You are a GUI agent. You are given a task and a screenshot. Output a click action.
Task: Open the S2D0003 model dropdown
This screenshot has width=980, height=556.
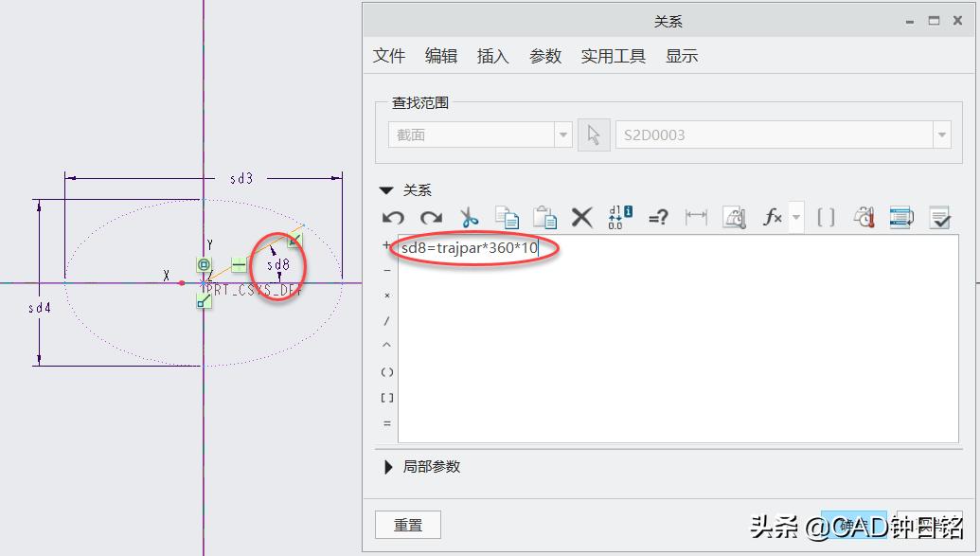tap(942, 135)
